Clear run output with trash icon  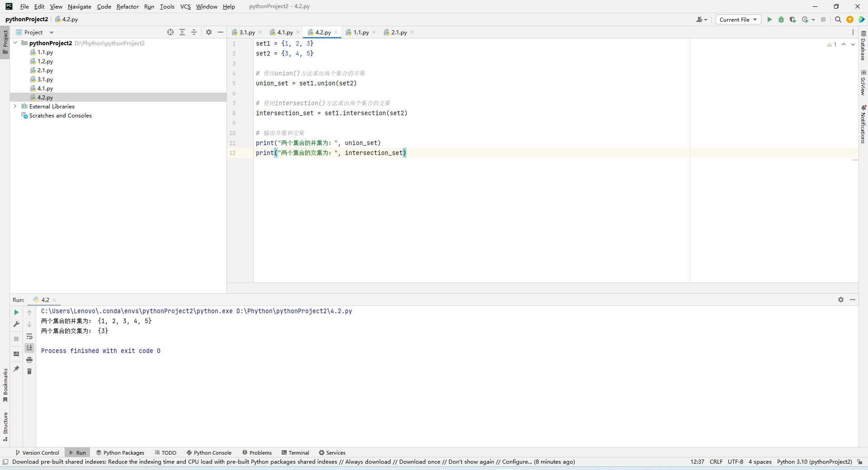click(x=29, y=371)
